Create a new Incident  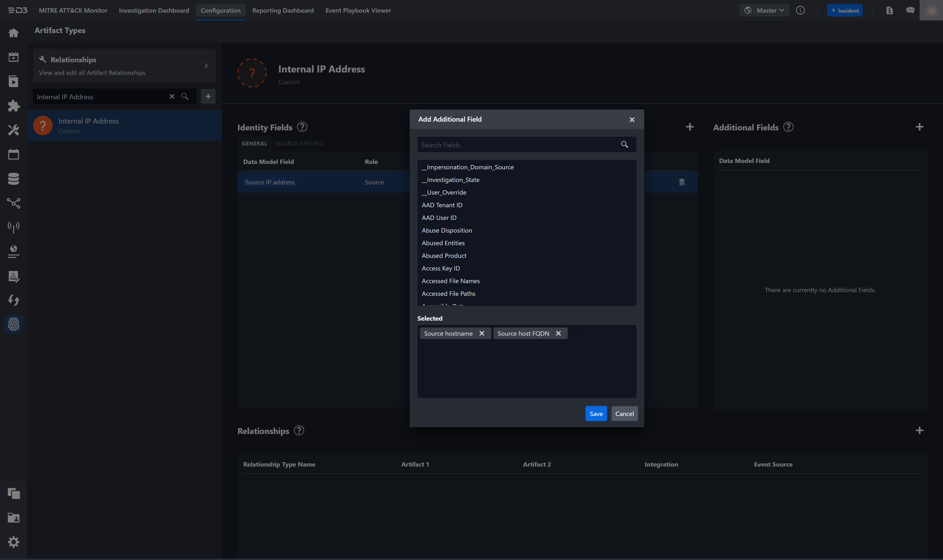coord(844,10)
